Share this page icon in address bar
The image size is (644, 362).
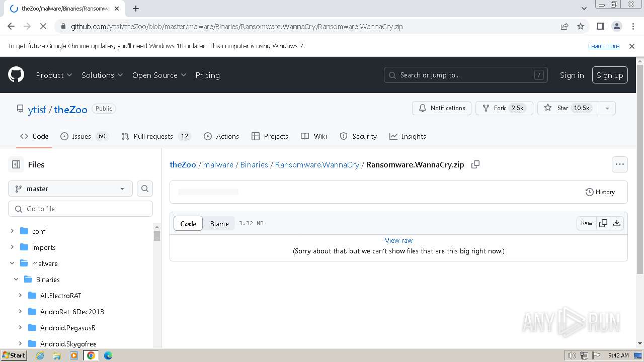[565, 26]
